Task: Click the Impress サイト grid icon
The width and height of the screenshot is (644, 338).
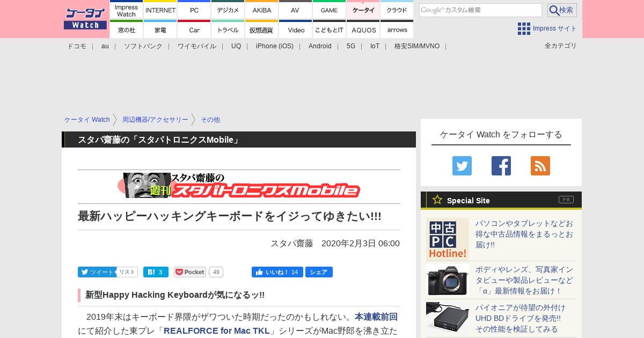Action: click(524, 28)
